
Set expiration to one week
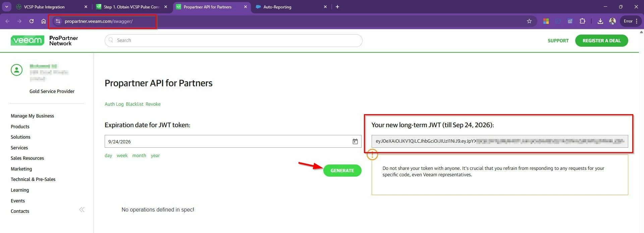122,155
